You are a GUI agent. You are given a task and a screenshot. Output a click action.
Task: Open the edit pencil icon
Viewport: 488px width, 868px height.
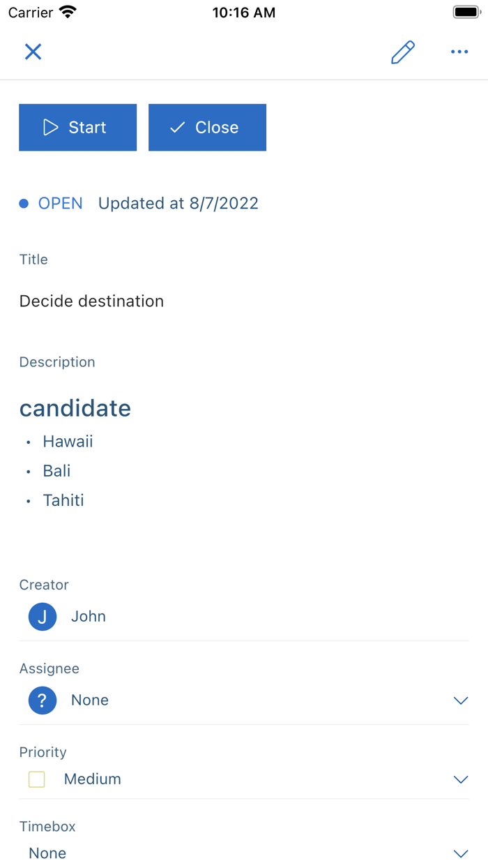pos(403,52)
